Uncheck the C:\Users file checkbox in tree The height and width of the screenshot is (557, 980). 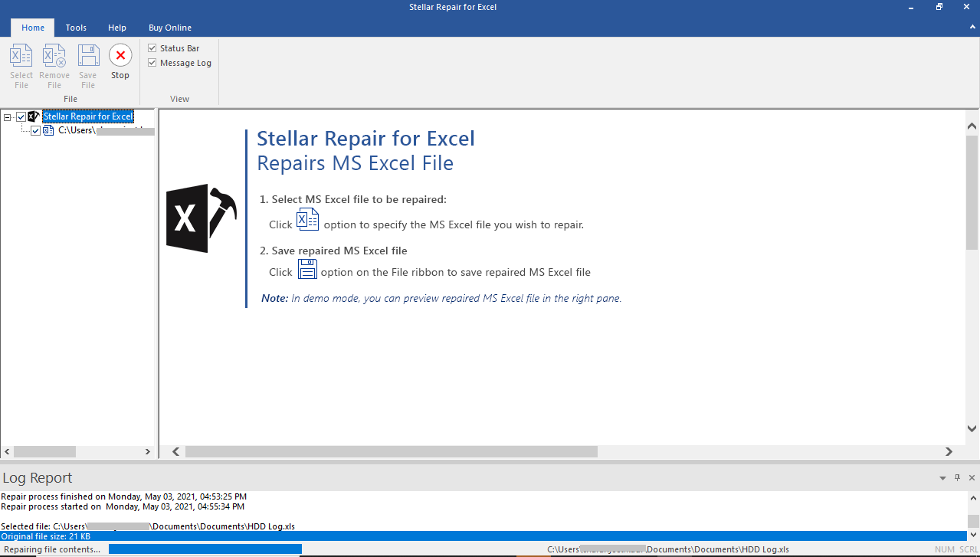(36, 131)
